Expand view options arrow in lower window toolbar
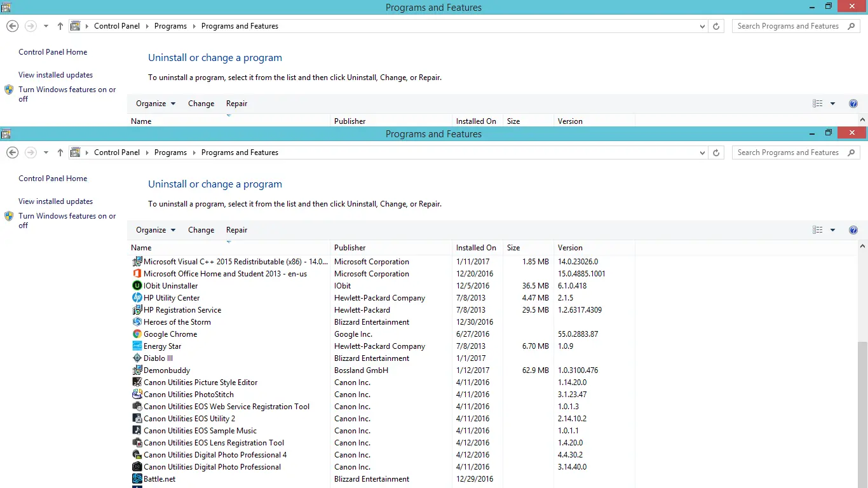The width and height of the screenshot is (868, 488). coord(832,230)
